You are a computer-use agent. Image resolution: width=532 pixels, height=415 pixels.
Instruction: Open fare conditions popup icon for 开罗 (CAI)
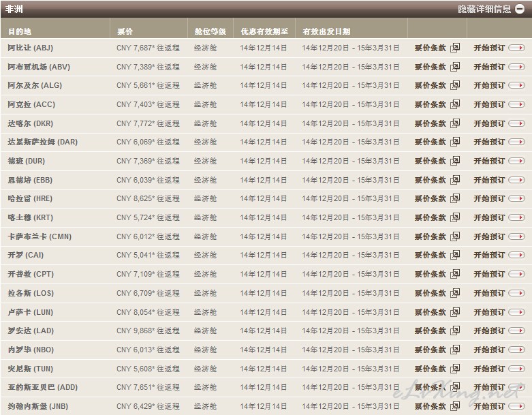coord(455,255)
